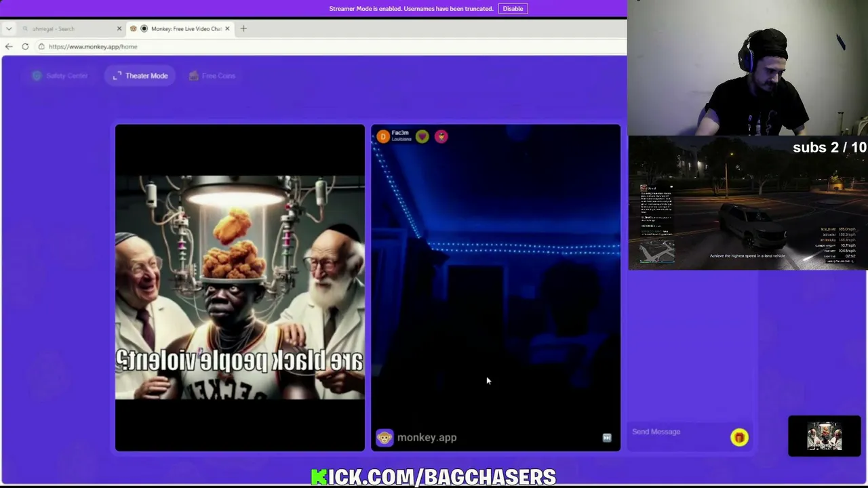
Task: Open the Safety Center
Action: pos(60,76)
